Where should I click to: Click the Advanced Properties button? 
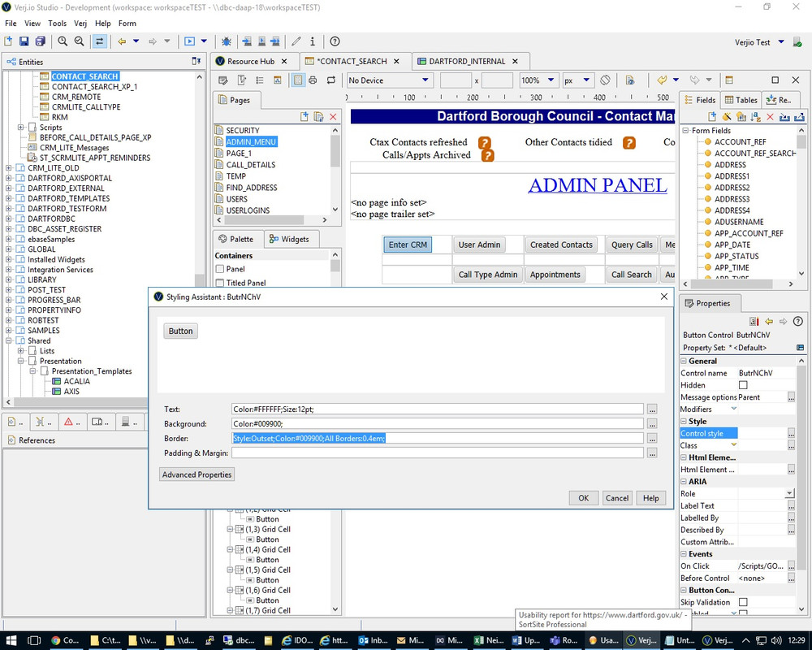pyautogui.click(x=197, y=474)
